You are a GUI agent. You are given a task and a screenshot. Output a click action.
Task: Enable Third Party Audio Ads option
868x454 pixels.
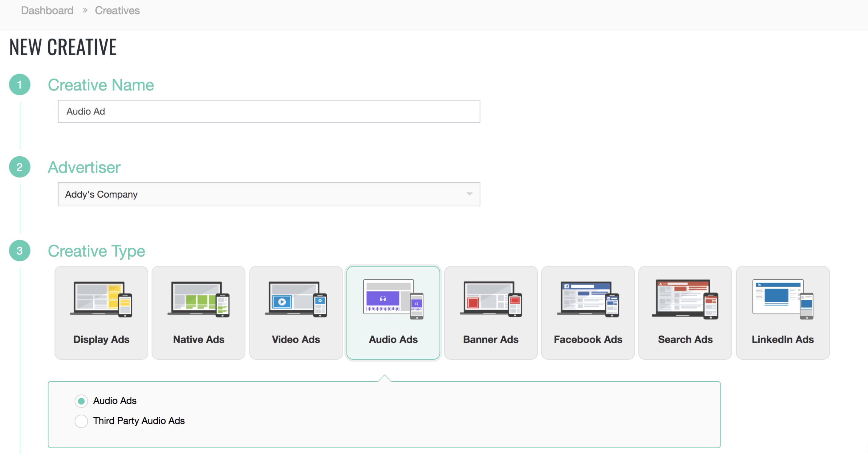click(x=81, y=421)
